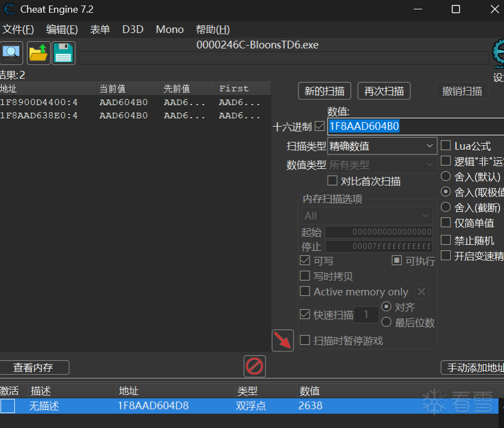Click the First column header
The image size is (504, 428).
[243, 89]
